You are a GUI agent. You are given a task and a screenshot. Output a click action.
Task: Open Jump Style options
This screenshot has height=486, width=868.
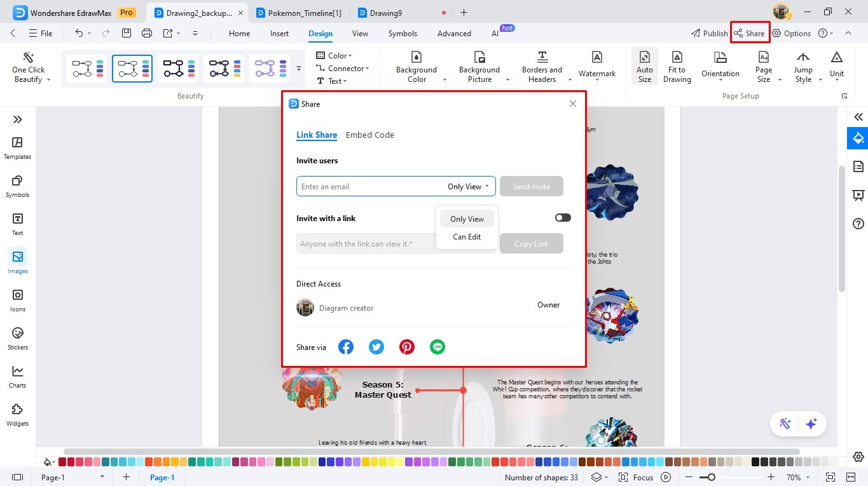803,67
